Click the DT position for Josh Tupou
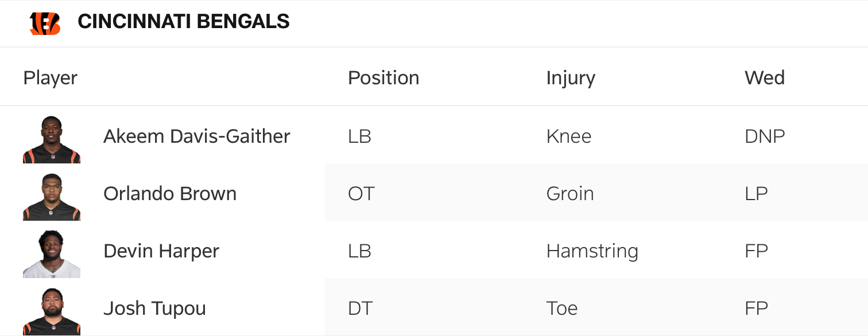This screenshot has width=868, height=336. [360, 308]
